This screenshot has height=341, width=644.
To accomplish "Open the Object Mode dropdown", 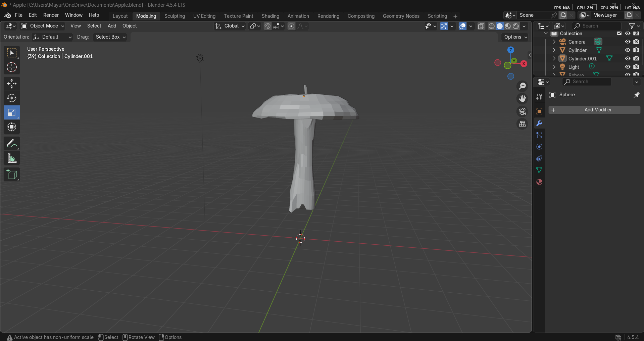I will click(x=43, y=26).
